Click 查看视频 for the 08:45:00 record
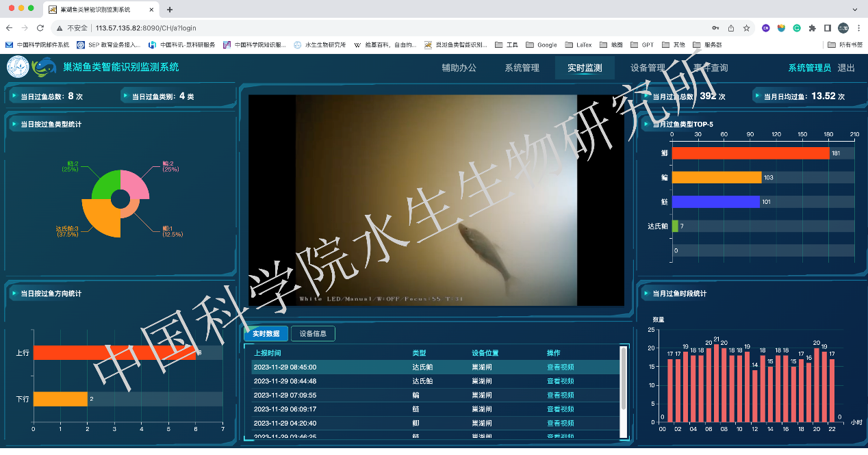This screenshot has width=868, height=455. 560,367
